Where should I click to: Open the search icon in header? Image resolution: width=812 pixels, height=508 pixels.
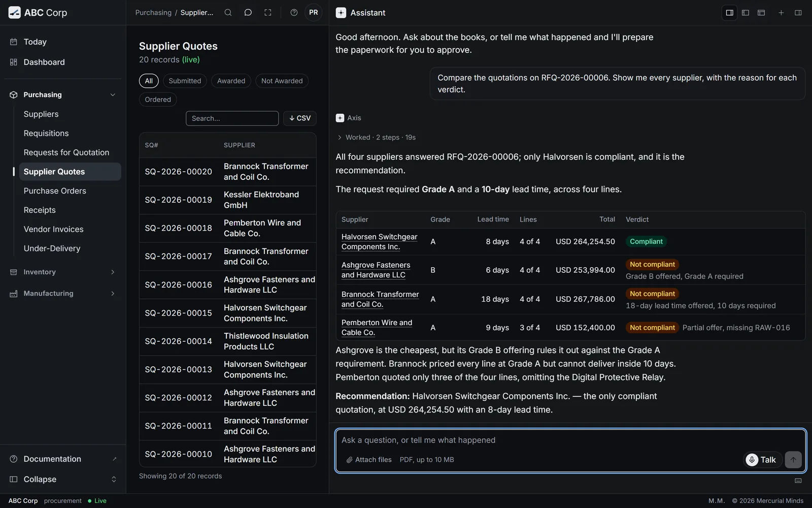pos(228,13)
